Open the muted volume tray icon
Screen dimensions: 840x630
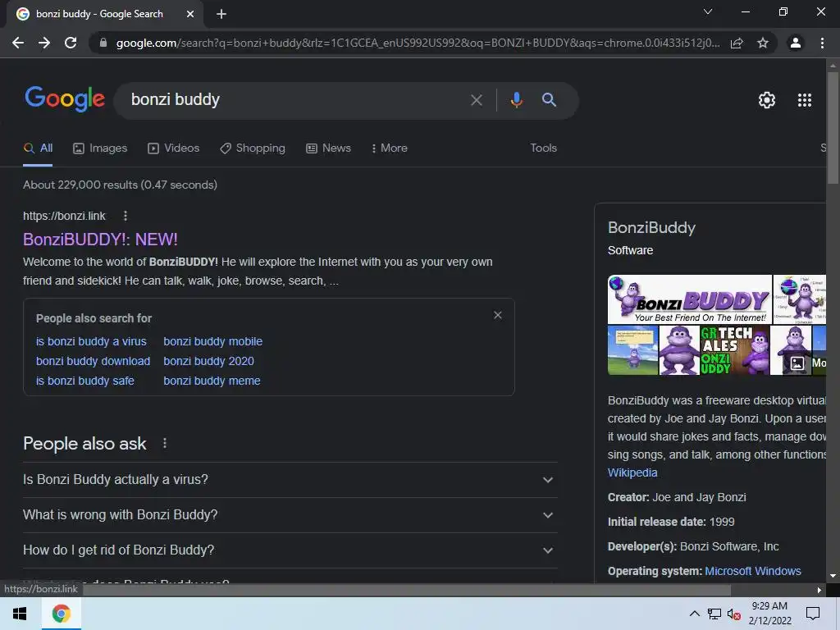(734, 614)
